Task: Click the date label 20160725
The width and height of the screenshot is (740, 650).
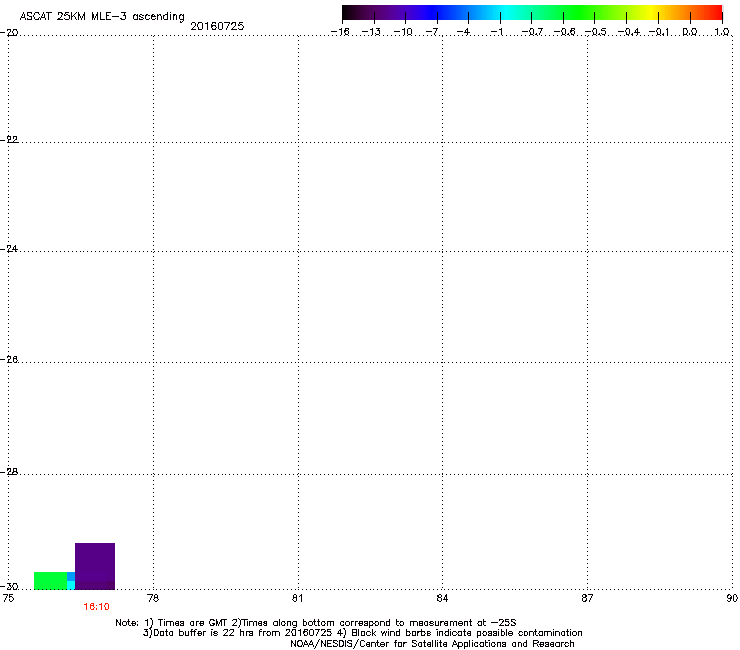Action: click(217, 26)
